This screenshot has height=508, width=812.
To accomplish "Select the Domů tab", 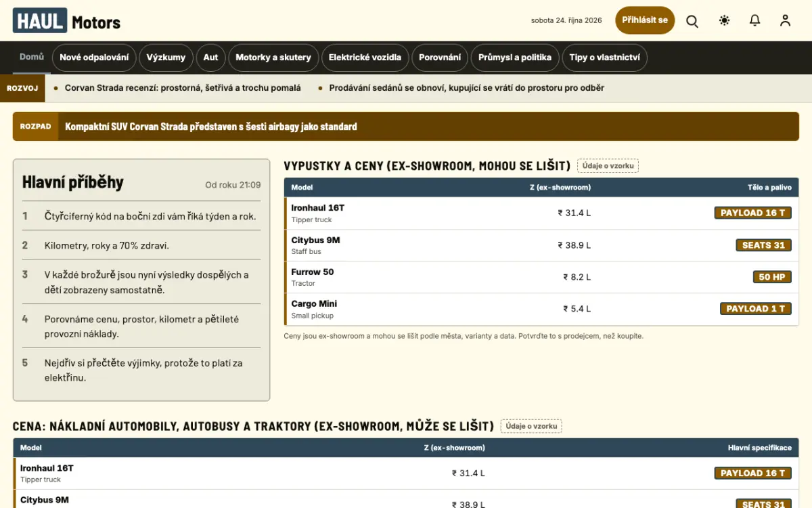I will click(x=32, y=58).
